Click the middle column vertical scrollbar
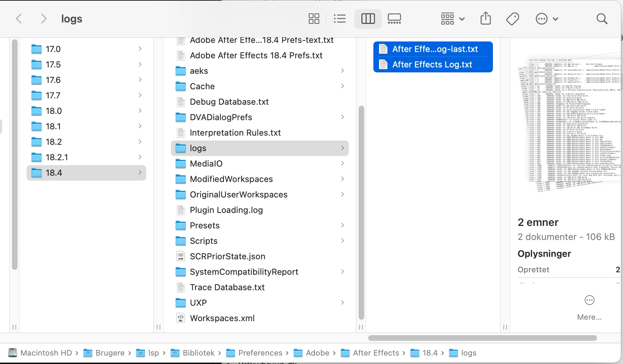Image resolution: width=623 pixels, height=364 pixels. [x=361, y=213]
